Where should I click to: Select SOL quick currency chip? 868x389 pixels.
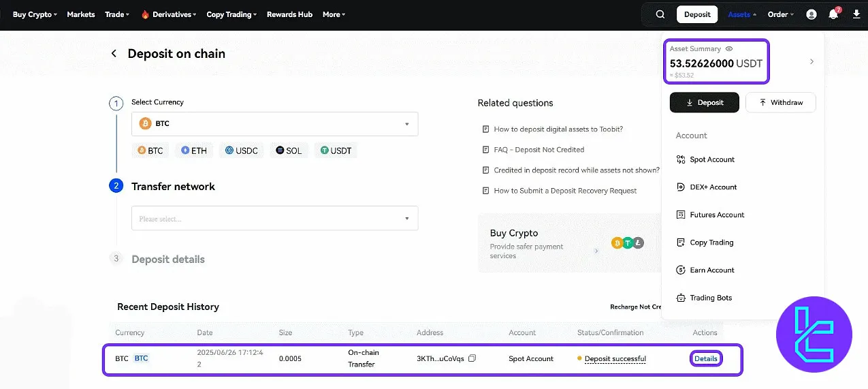pyautogui.click(x=289, y=151)
